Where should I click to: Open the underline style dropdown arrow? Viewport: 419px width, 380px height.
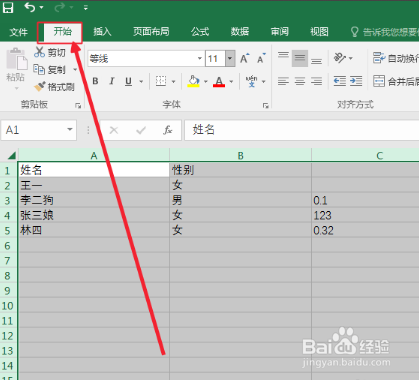point(141,81)
